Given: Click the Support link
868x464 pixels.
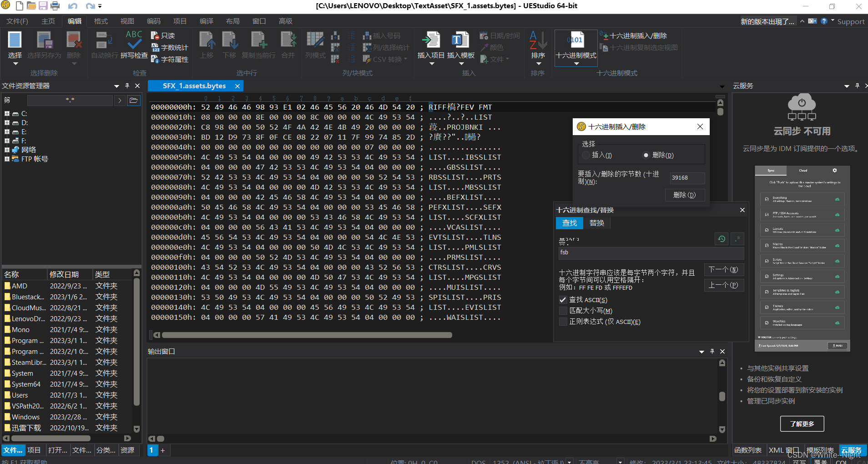Looking at the screenshot, I should [x=851, y=21].
